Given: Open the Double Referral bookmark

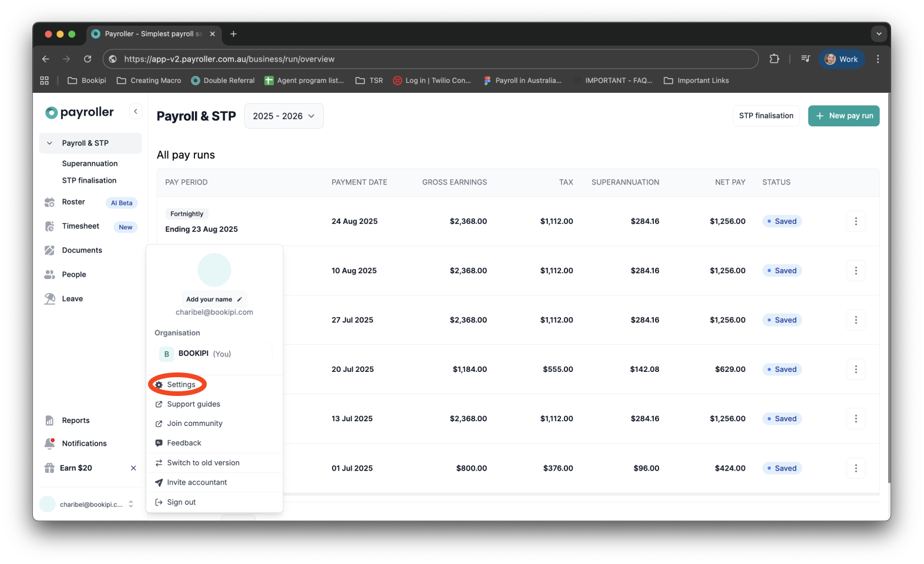Looking at the screenshot, I should click(223, 80).
